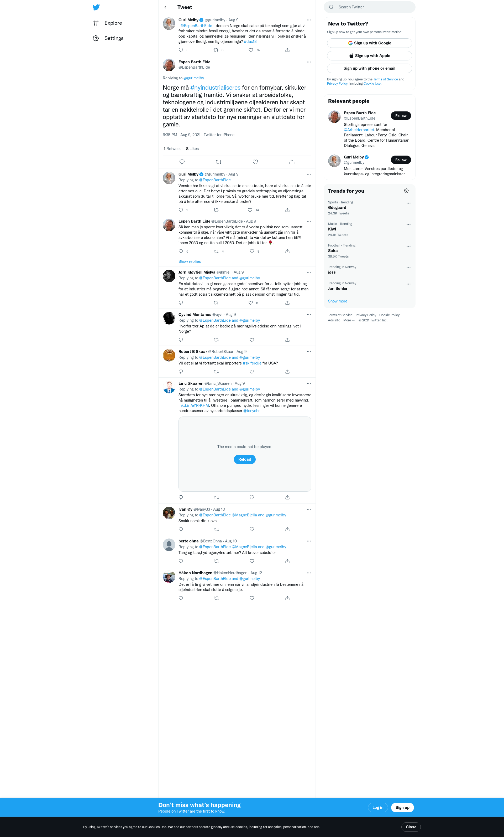504x837 pixels.
Task: Focus the Search Twitter field
Action: click(369, 7)
